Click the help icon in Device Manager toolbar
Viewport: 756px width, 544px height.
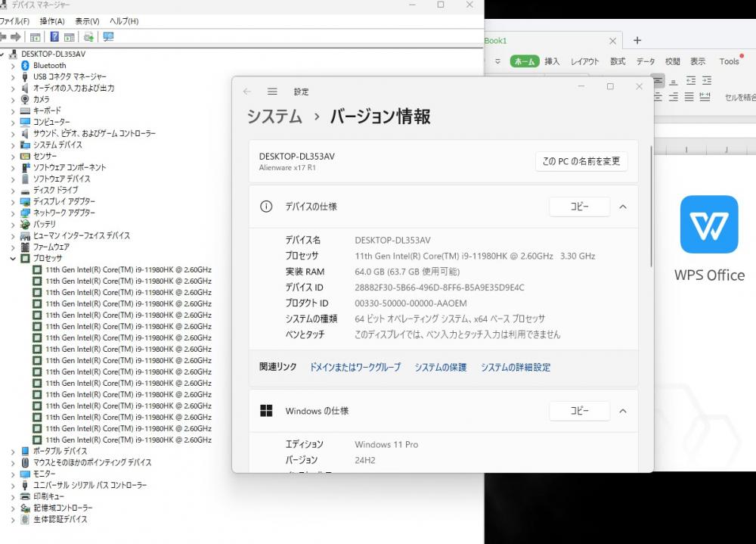coord(54,36)
